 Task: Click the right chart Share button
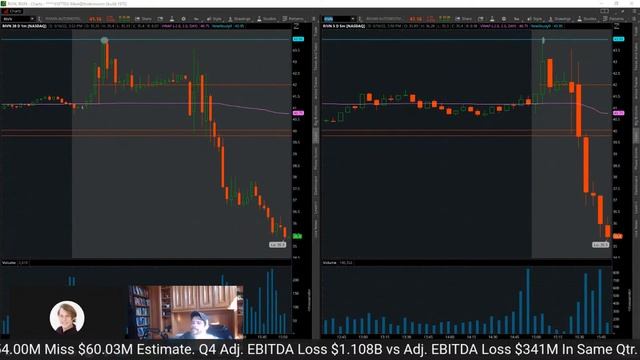coord(464,19)
